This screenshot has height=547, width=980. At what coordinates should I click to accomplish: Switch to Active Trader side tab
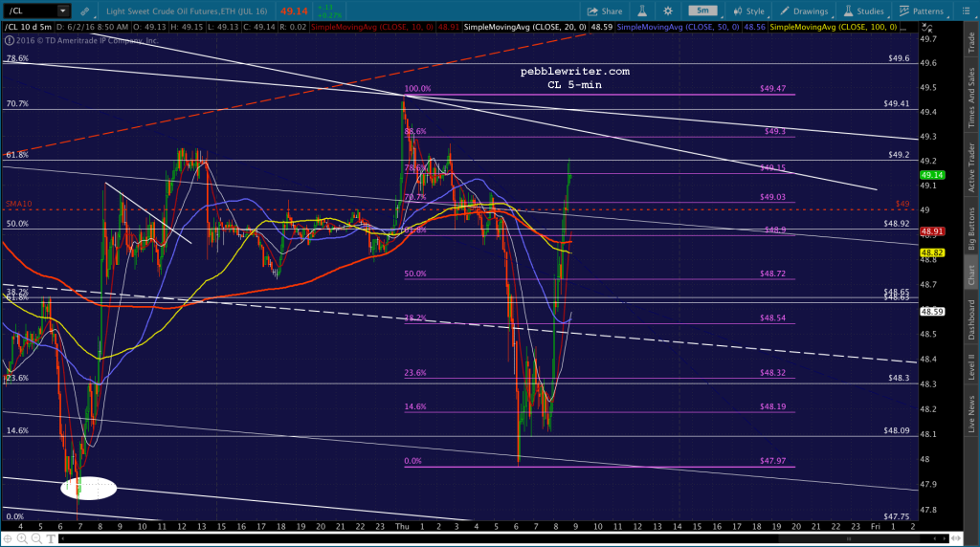click(971, 167)
